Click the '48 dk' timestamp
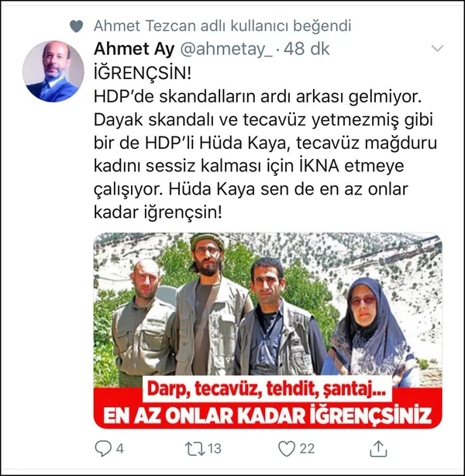465x476 pixels. click(x=306, y=49)
